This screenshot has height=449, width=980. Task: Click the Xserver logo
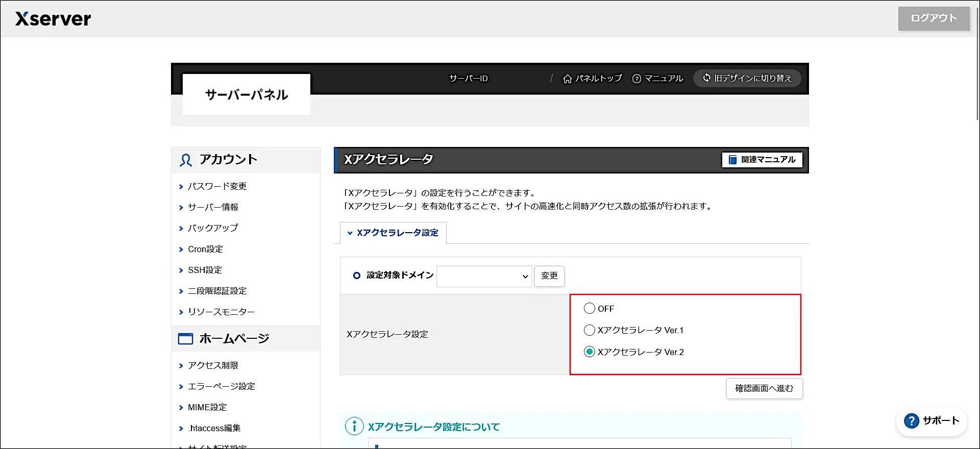(53, 19)
